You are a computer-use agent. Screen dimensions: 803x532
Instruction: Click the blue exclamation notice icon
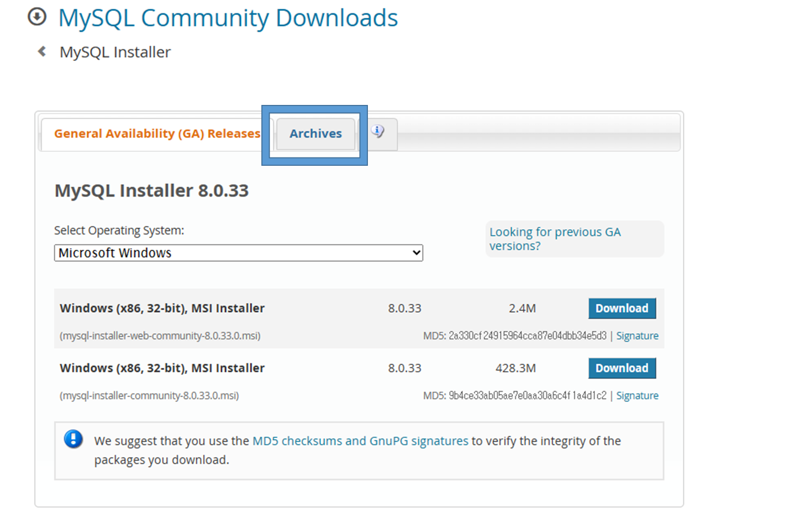click(73, 439)
